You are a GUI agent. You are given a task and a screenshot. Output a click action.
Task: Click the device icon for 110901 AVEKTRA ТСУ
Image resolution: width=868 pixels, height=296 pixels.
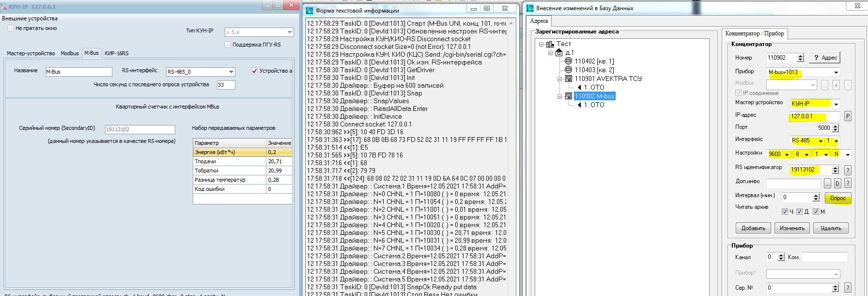click(x=568, y=79)
